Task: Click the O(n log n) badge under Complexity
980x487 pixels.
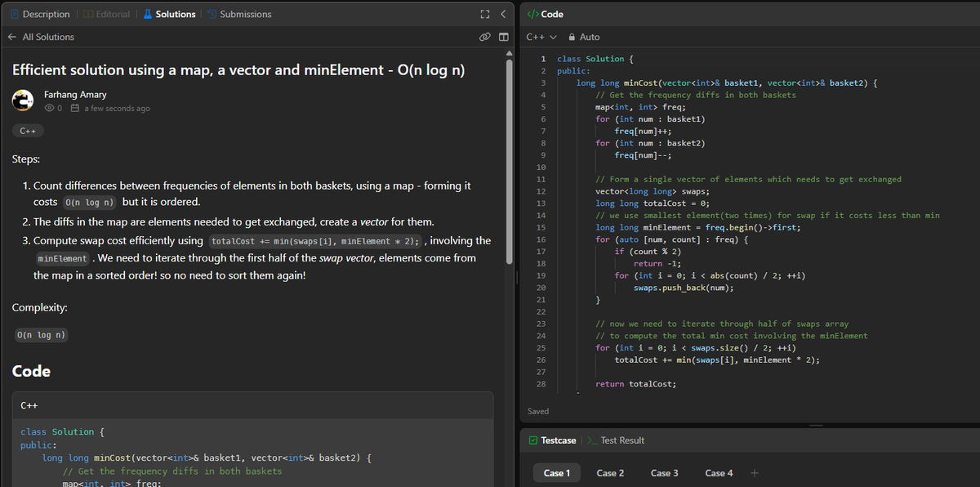Action: [41, 335]
